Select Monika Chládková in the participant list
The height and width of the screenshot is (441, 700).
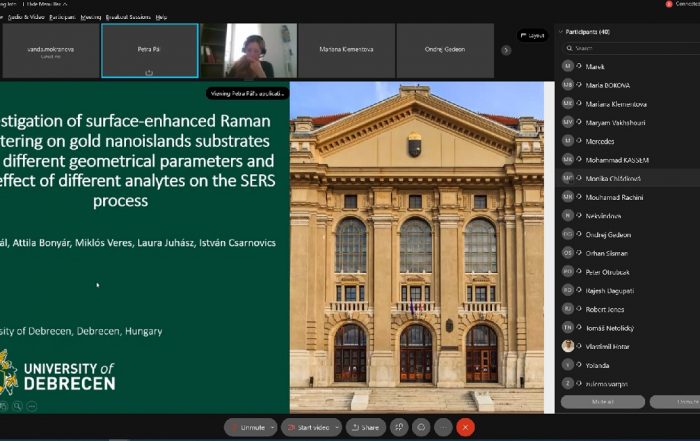(x=627, y=178)
